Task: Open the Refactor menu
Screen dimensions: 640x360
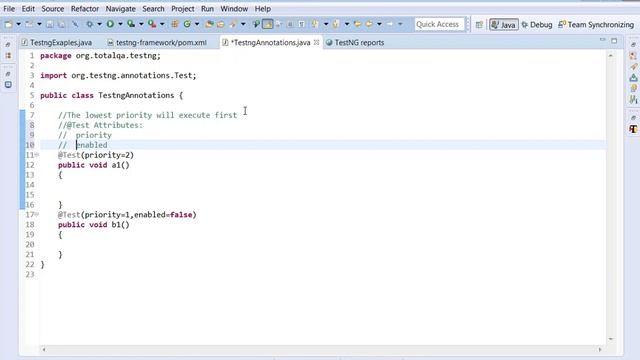Action: 85,9
